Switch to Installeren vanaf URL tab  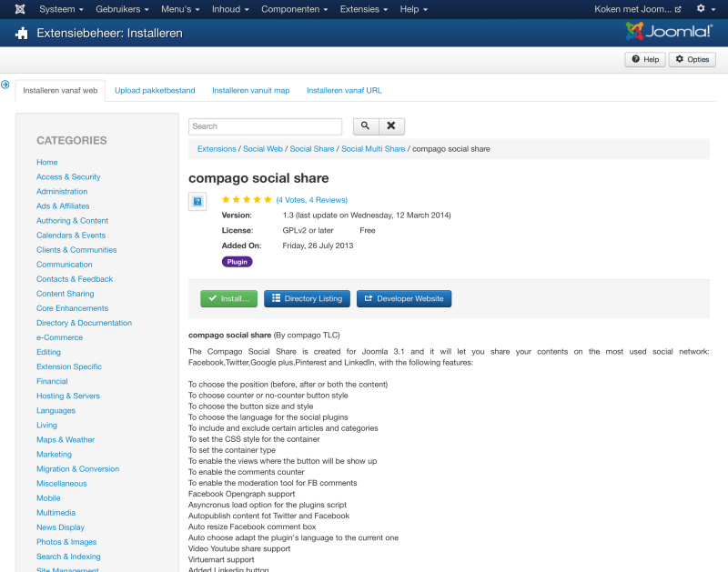pyautogui.click(x=344, y=90)
